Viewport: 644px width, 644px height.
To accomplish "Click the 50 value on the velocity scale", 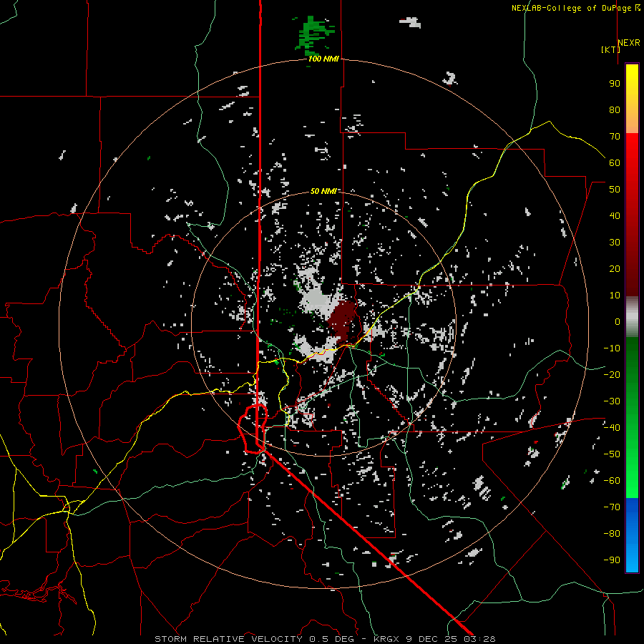I will coord(615,190).
